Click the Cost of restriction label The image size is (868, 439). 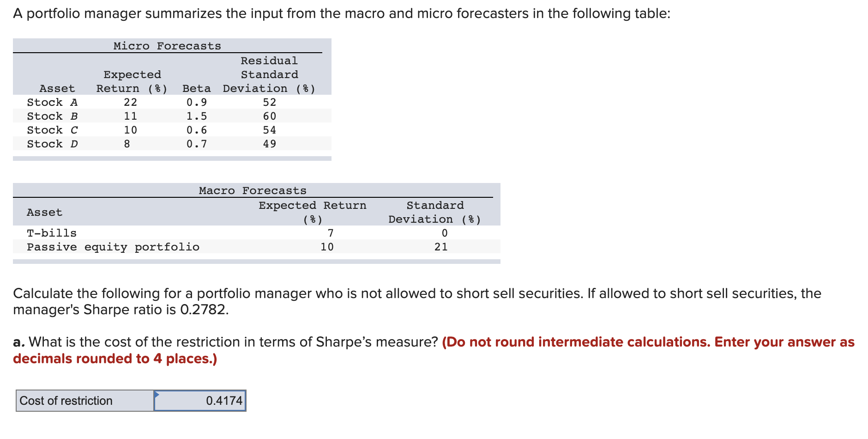coord(65,401)
